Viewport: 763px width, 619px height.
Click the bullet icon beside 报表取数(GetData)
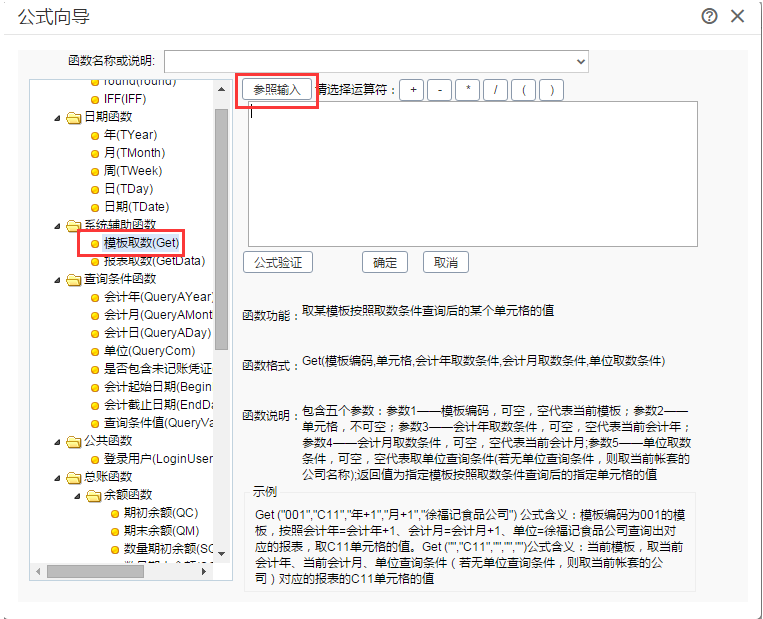[95, 262]
